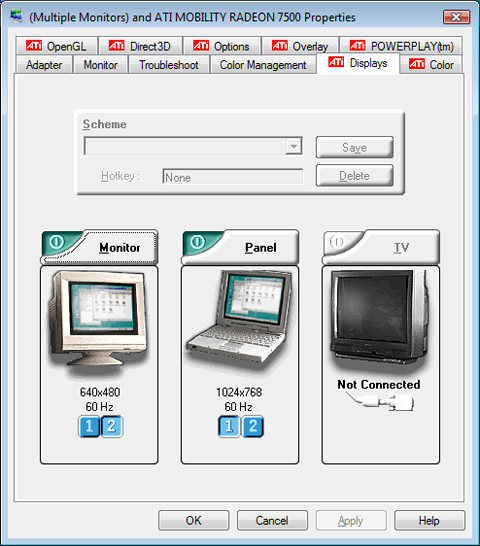Open the ATI Color tab
The image size is (480, 546).
[x=431, y=65]
